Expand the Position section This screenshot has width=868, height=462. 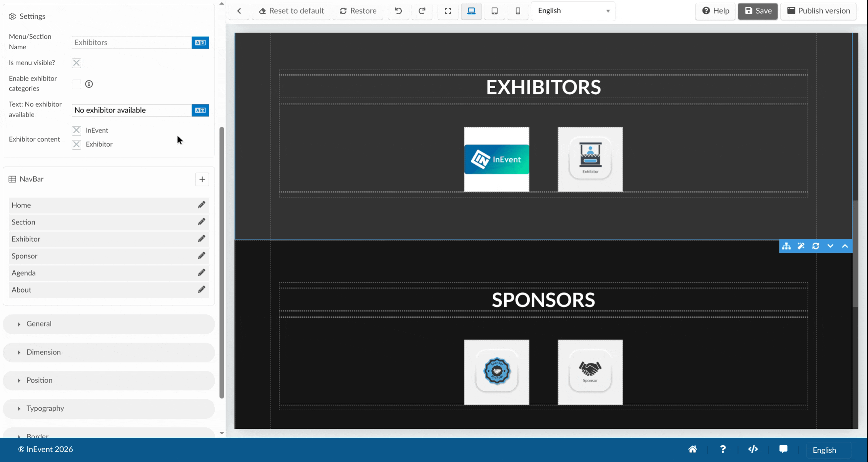(x=108, y=380)
